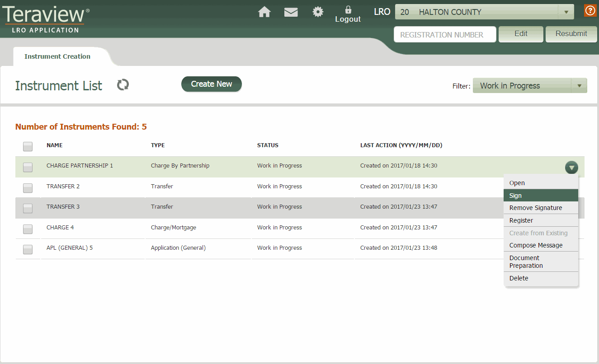
Task: Switch to Instrument Creation tab
Action: (57, 56)
